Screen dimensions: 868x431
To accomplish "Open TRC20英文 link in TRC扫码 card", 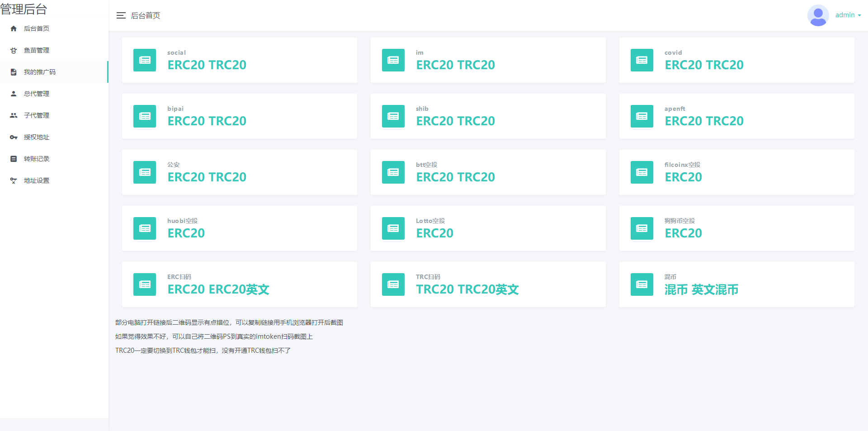I will pyautogui.click(x=488, y=289).
